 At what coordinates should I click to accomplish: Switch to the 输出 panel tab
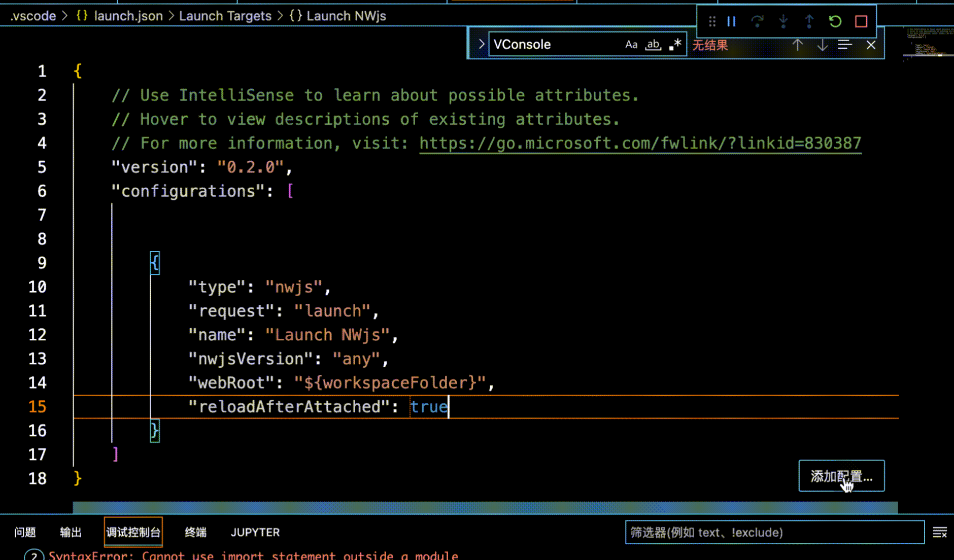click(x=71, y=532)
